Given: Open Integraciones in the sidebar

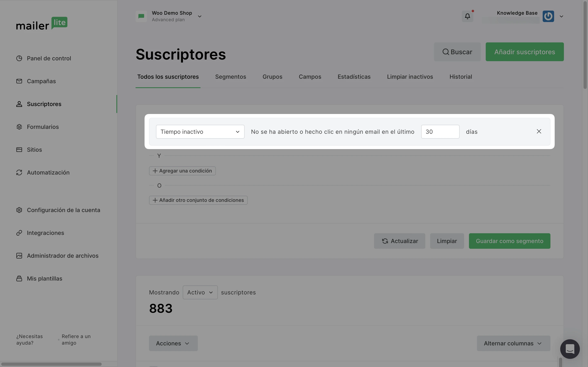Looking at the screenshot, I should click(x=46, y=233).
